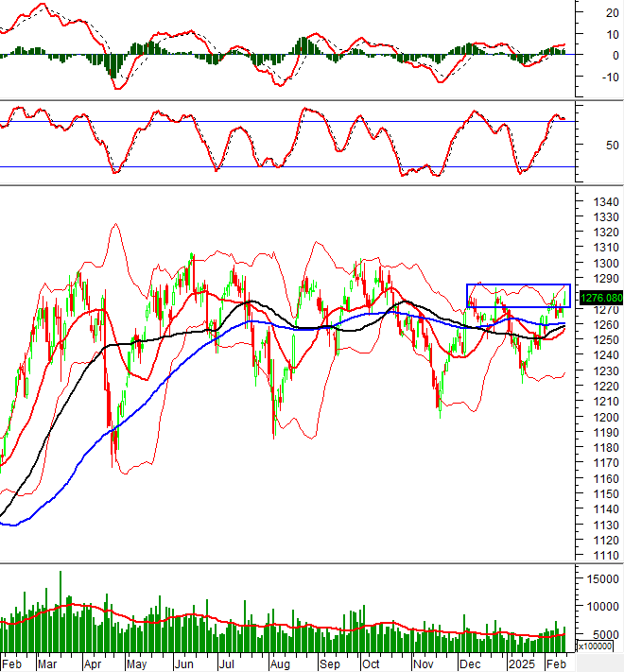Viewport: 624px width, 672px height.
Task: Click the current price label 1276.080
Action: click(x=600, y=296)
